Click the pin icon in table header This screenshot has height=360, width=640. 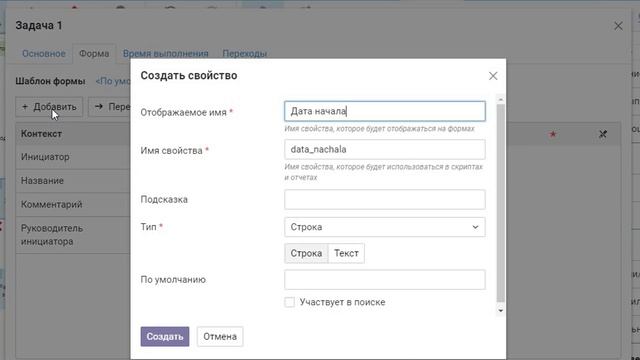[x=602, y=134]
